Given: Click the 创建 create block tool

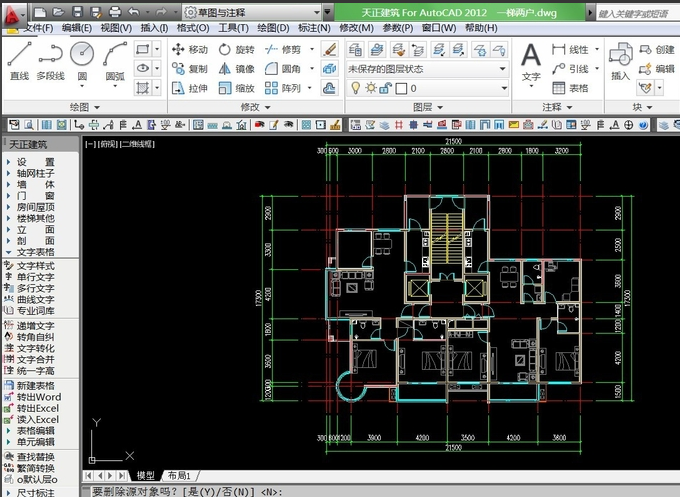Looking at the screenshot, I should [x=657, y=49].
